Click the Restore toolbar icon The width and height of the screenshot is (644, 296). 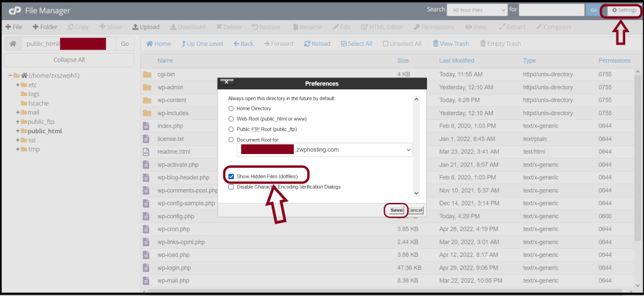click(x=266, y=27)
